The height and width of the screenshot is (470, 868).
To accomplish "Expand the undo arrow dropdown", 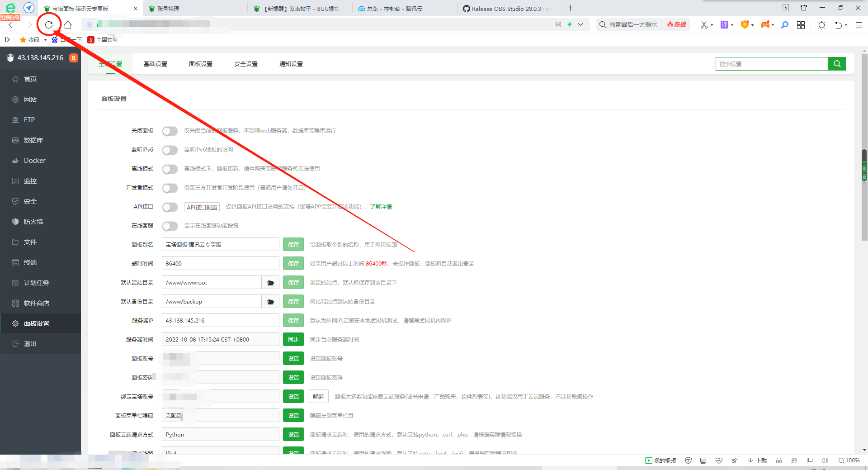I will pos(846,25).
